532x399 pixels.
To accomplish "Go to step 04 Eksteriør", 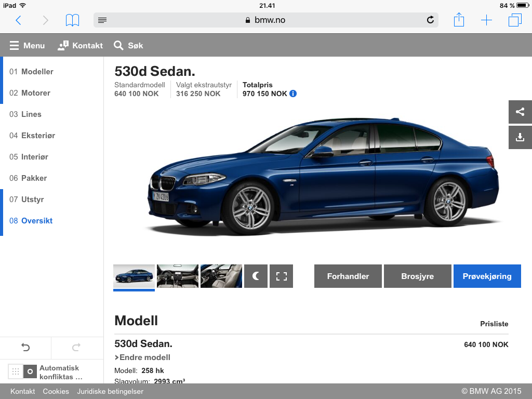I will 32,136.
